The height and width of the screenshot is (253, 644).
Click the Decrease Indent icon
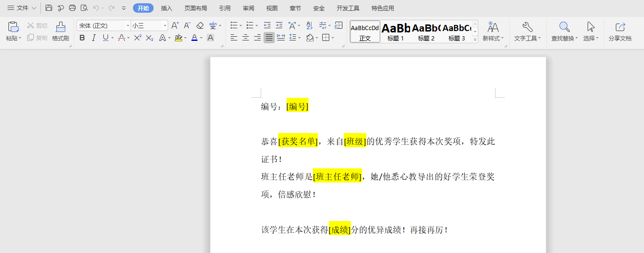pyautogui.click(x=267, y=25)
